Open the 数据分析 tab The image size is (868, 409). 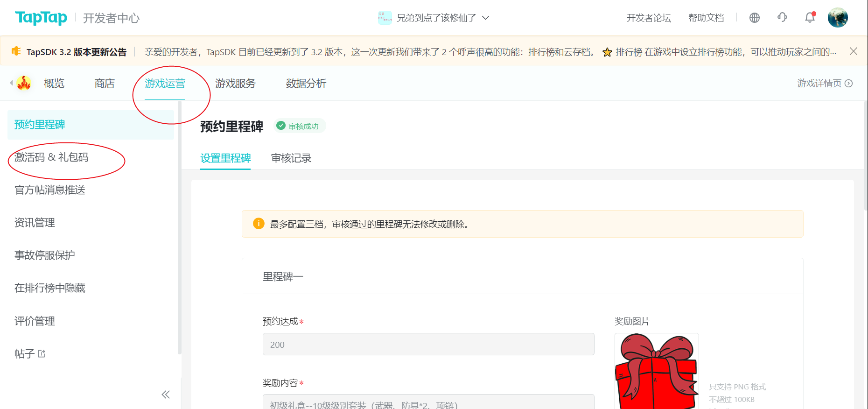coord(306,84)
